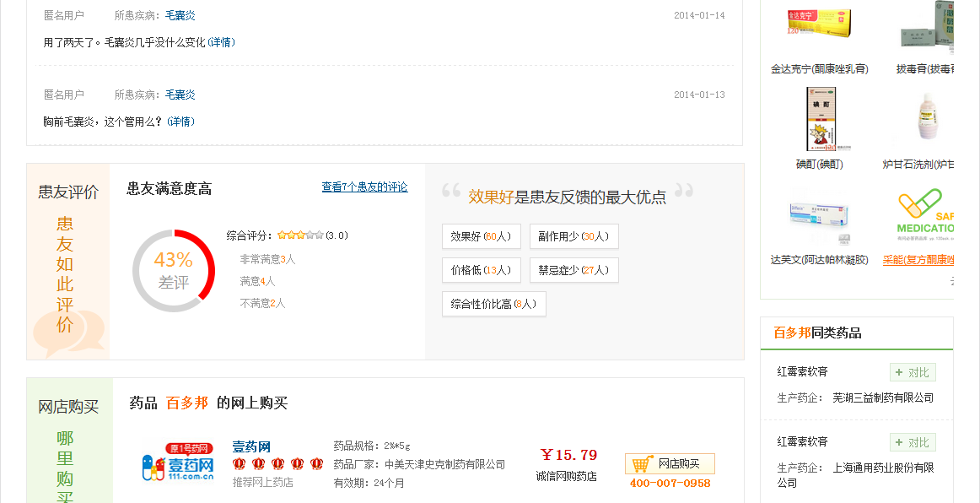Click 芜湖三益制药有限公司 manufacturer name
This screenshot has width=980, height=503.
883,398
